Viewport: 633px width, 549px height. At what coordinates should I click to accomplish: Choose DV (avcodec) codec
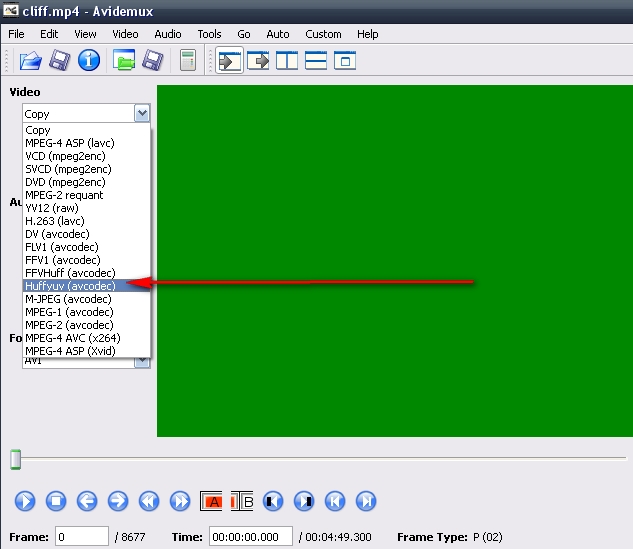click(87, 234)
